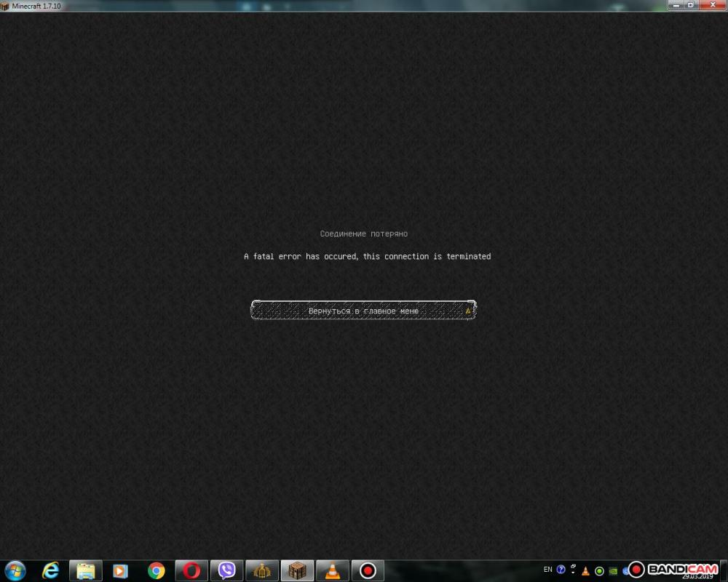
Task: Open the Bandicam recorder taskbar button
Action: coord(368,570)
